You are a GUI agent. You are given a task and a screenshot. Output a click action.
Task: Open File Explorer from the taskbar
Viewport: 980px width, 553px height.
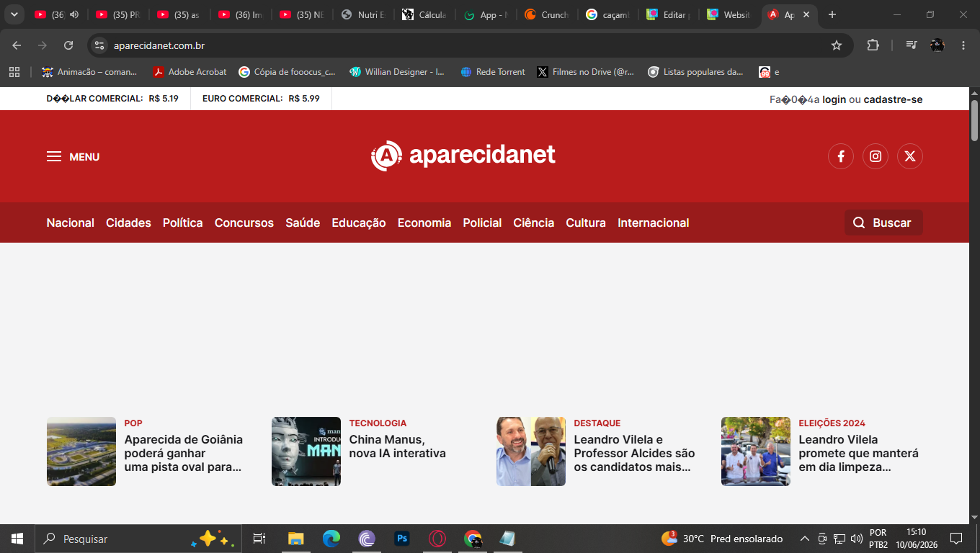[296, 539]
